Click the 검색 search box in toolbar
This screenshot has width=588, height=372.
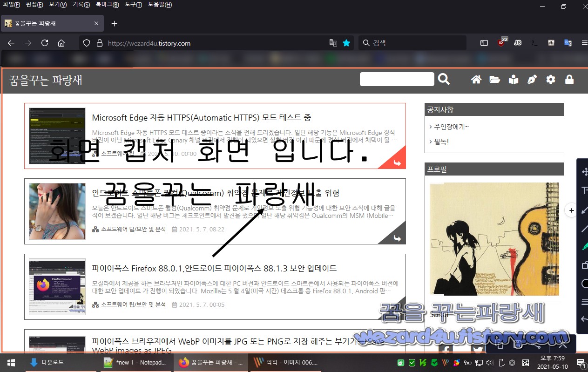(x=412, y=43)
